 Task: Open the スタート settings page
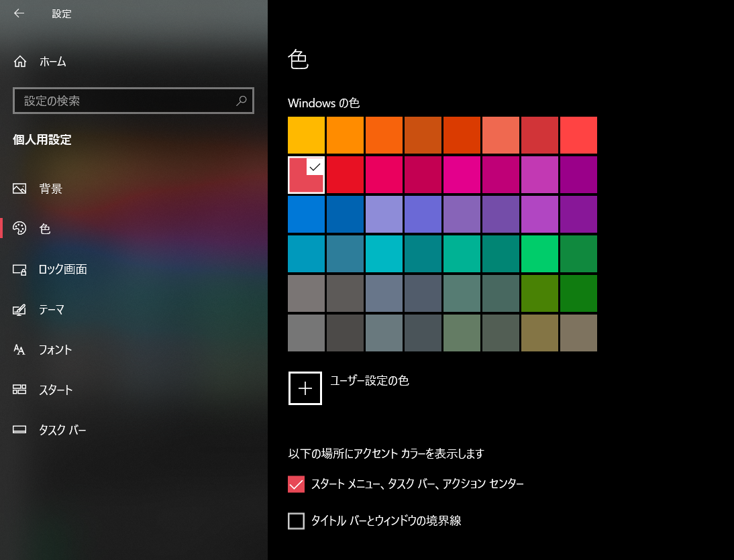[x=134, y=390]
